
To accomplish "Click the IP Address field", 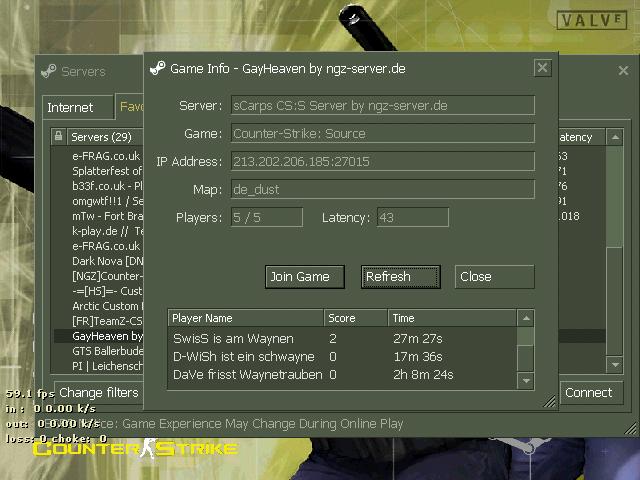I will 383,161.
